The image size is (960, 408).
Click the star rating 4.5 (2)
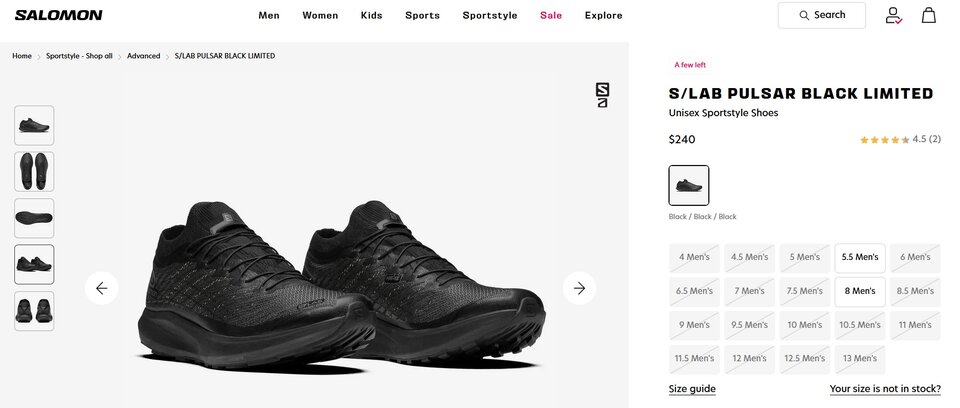[x=900, y=140]
